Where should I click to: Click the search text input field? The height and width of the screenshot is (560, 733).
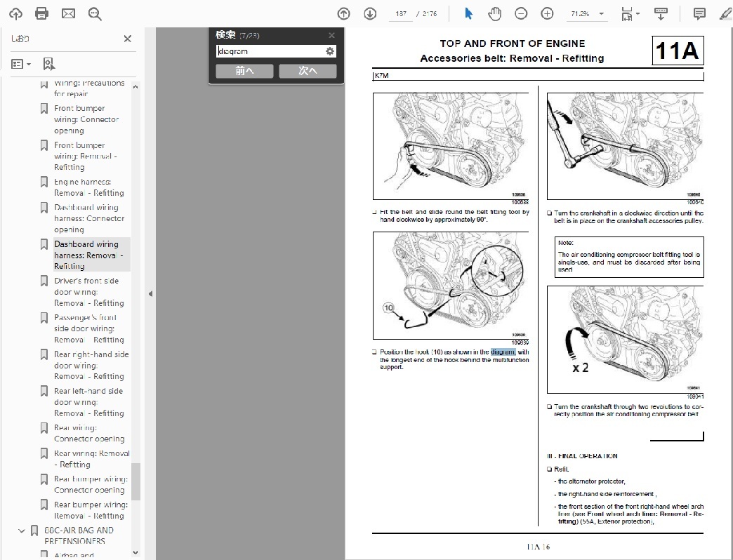click(x=270, y=51)
